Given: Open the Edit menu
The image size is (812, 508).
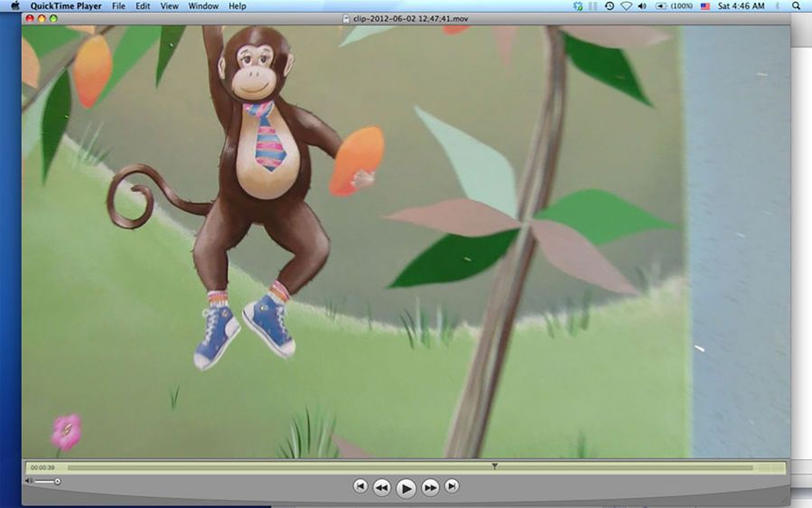Looking at the screenshot, I should click(x=143, y=6).
